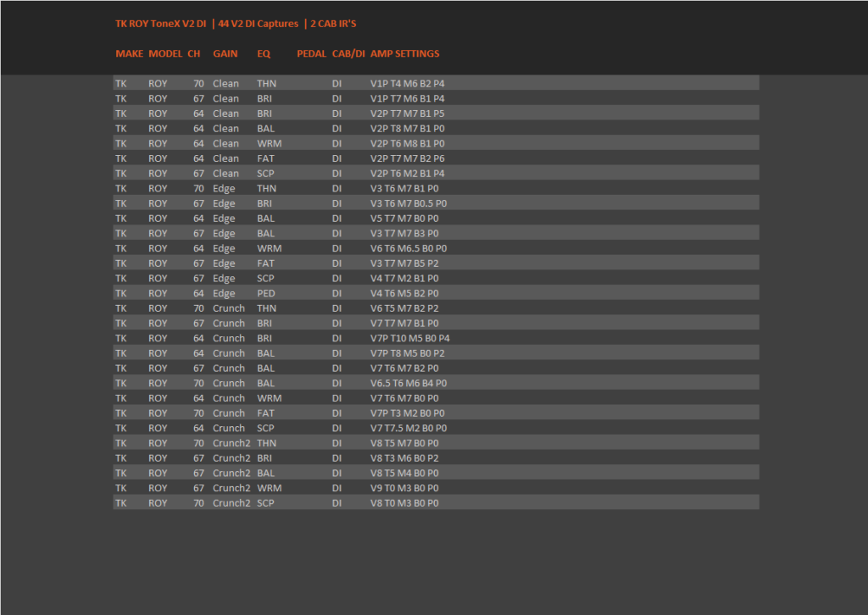
Task: Click the WRM EQ cell in the Clean row
Action: point(269,143)
